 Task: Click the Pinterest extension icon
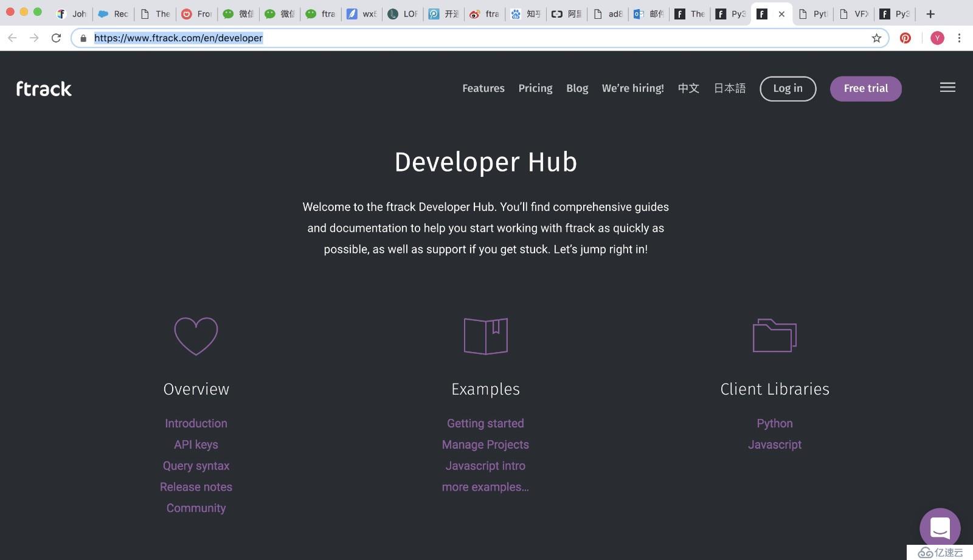coord(905,38)
